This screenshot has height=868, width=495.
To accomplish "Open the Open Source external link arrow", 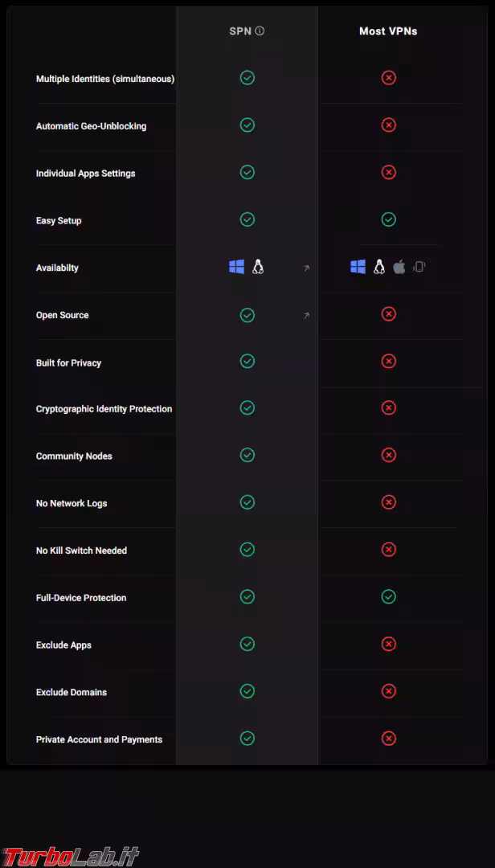I will click(306, 316).
